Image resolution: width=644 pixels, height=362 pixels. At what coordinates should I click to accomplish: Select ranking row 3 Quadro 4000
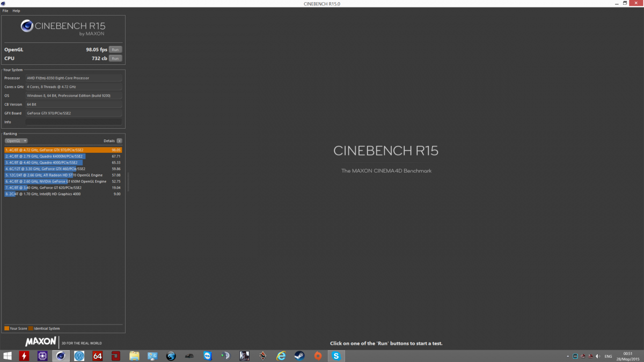63,162
